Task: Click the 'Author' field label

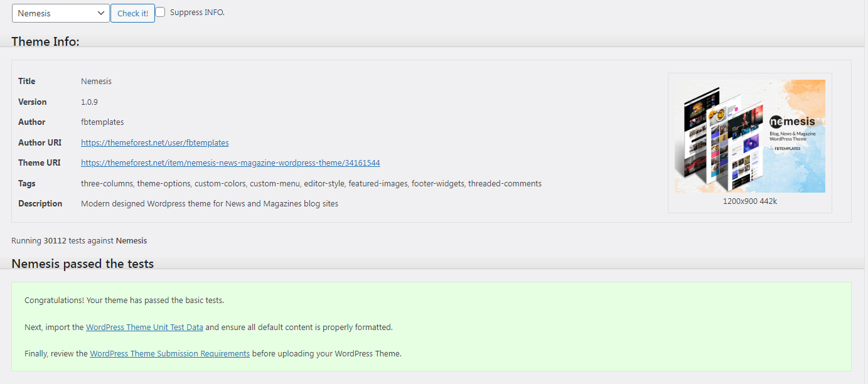Action: coord(32,122)
